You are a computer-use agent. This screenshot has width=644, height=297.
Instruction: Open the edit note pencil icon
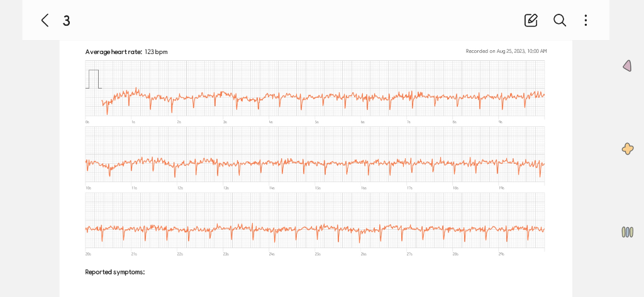point(531,20)
